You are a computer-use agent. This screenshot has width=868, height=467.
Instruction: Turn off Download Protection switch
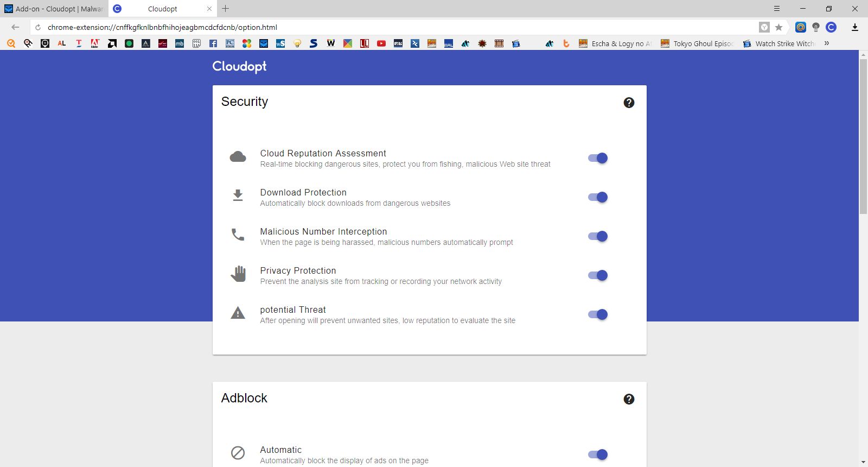click(598, 197)
